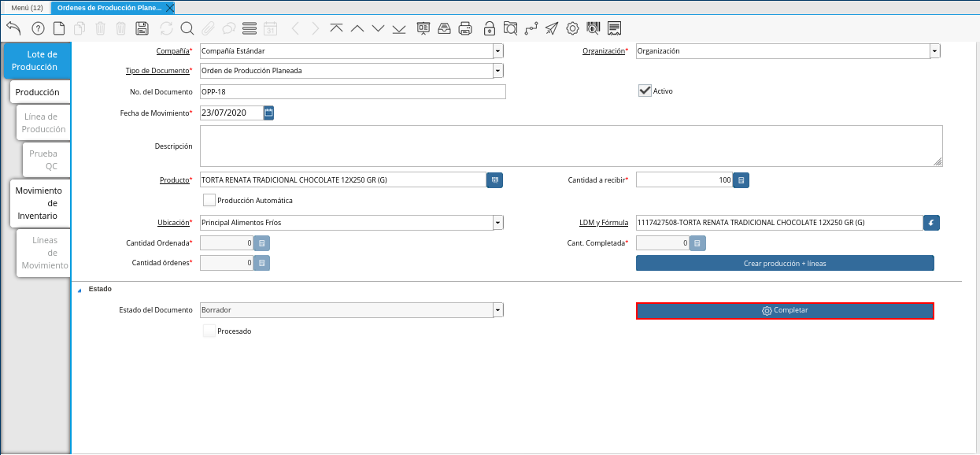Image resolution: width=980 pixels, height=455 pixels.
Task: Collapse the Estado section
Action: coord(79,290)
